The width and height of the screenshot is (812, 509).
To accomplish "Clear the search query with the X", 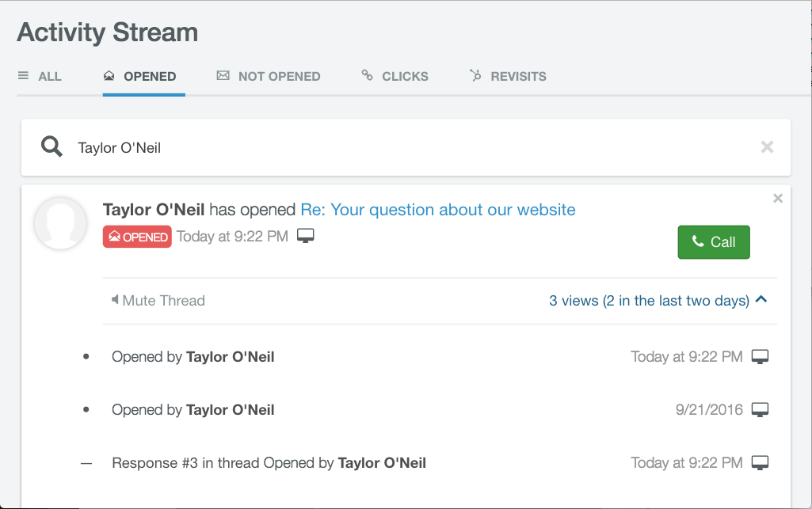I will (767, 146).
